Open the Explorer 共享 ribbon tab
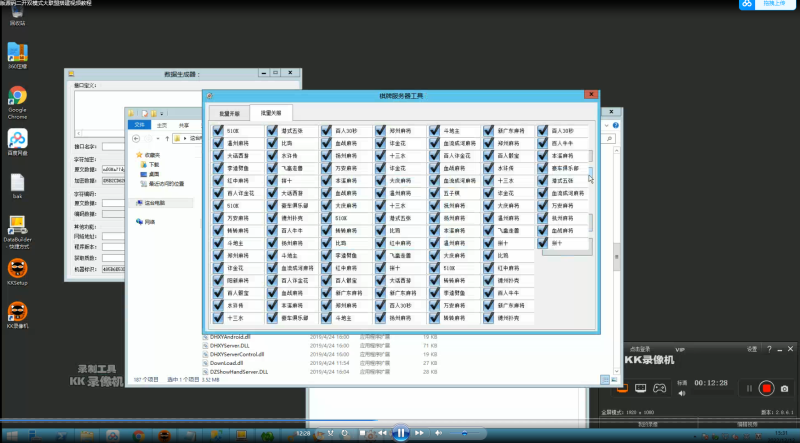The height and width of the screenshot is (443, 800). [x=184, y=125]
